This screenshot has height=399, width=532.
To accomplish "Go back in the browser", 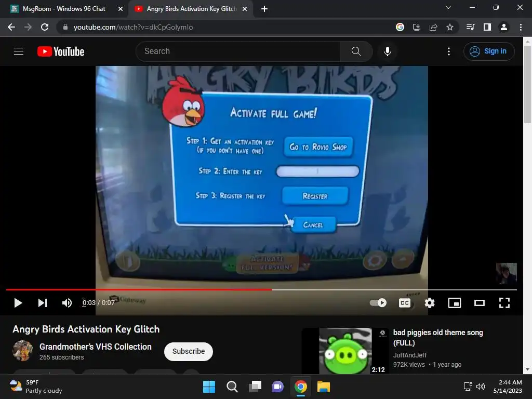I will (11, 27).
